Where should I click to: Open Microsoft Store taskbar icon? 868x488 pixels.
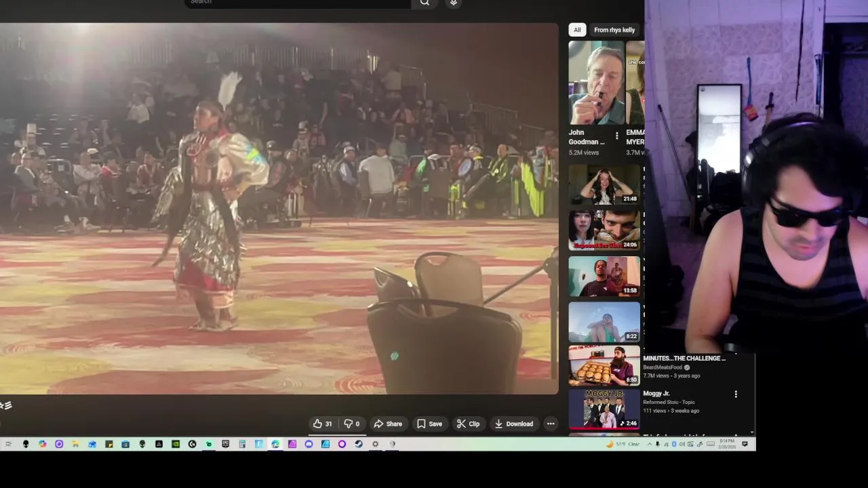pyautogui.click(x=125, y=444)
